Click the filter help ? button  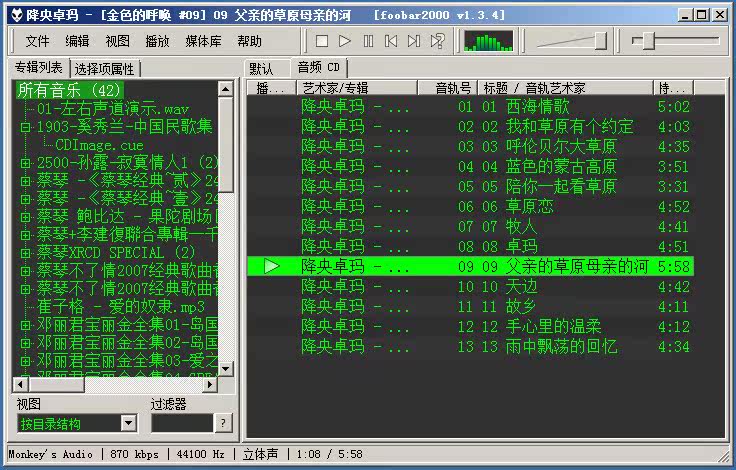[x=223, y=423]
